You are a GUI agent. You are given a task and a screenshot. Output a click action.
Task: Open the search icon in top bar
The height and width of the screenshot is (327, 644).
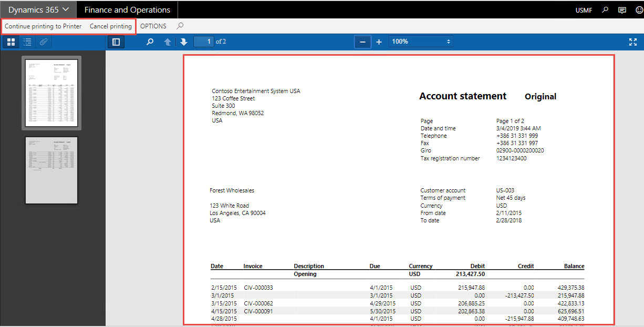pos(605,9)
